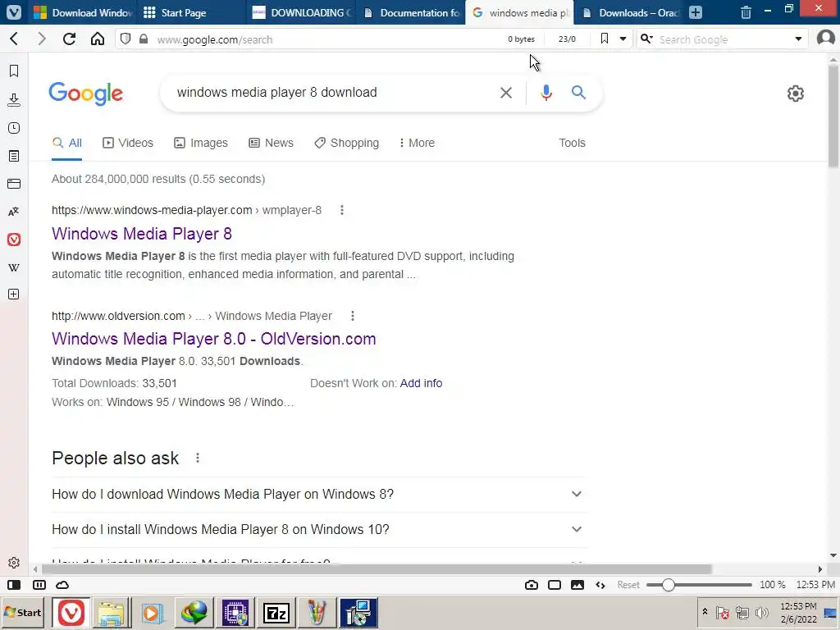The width and height of the screenshot is (840, 630).
Task: Start Google voice search microphone
Action: (546, 93)
